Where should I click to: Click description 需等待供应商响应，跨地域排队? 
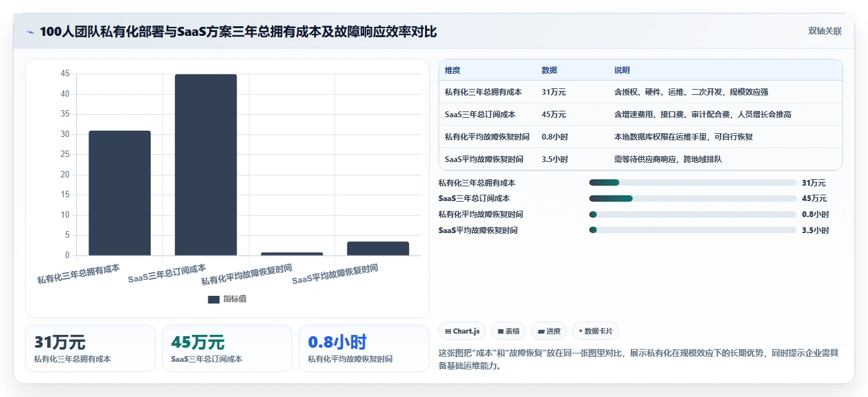668,159
